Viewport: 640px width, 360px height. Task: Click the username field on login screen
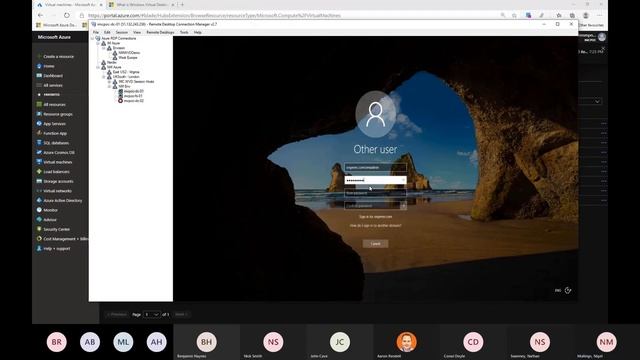coord(375,167)
